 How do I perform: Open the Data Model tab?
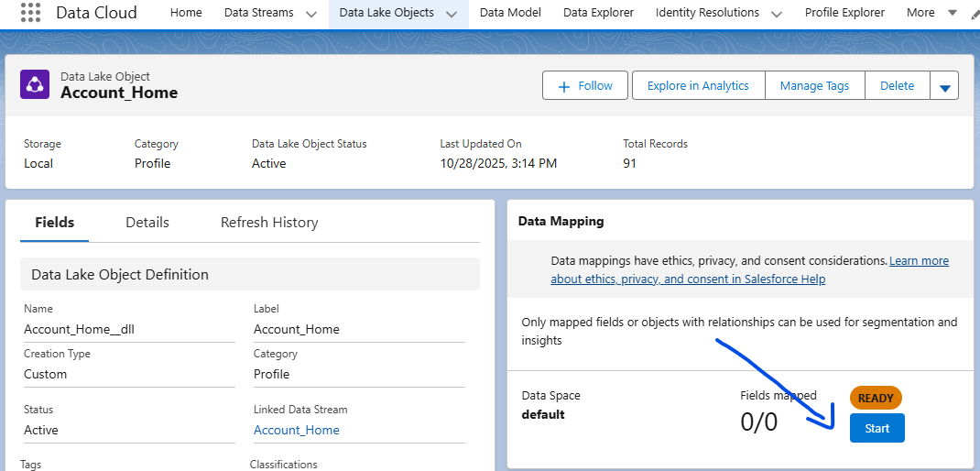[x=510, y=13]
